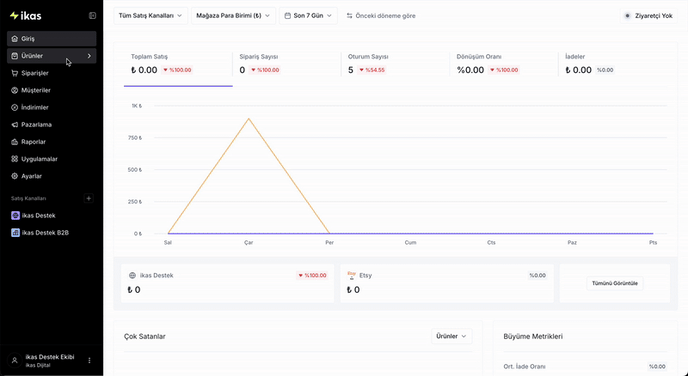The height and width of the screenshot is (376, 688).
Task: Open the Tüm Satış Kanalları dropdown
Action: click(x=150, y=16)
